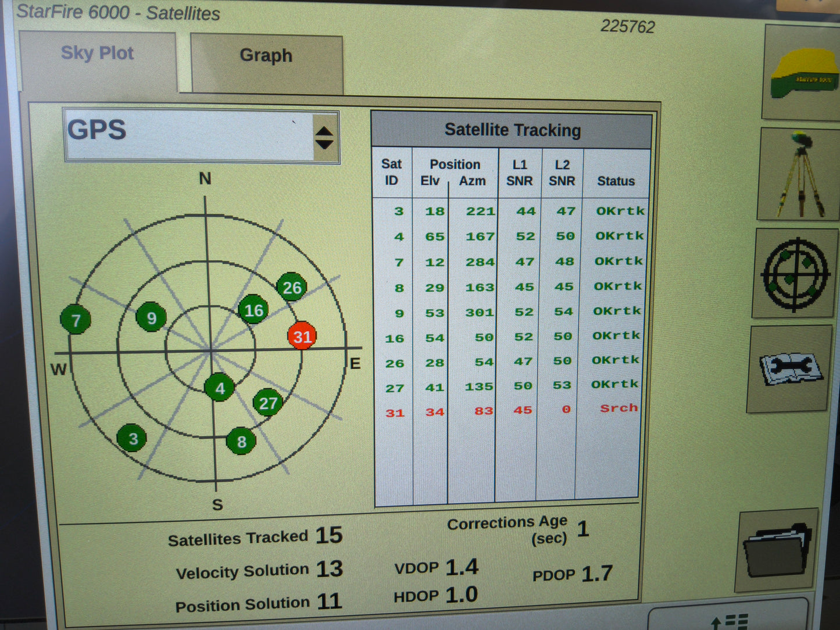
Task: Select satellite 8 on sky plot
Action: [x=241, y=441]
